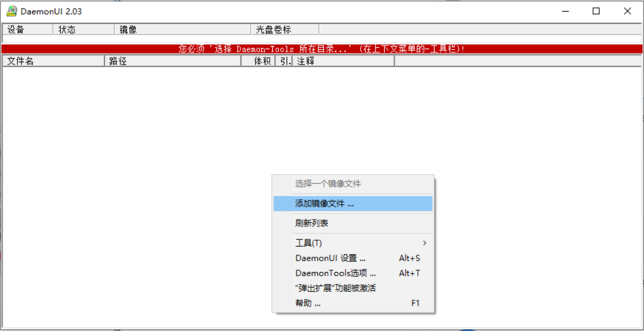Viewport: 644px width, 331px height.
Task: Sort by 体积 column header
Action: click(x=258, y=61)
